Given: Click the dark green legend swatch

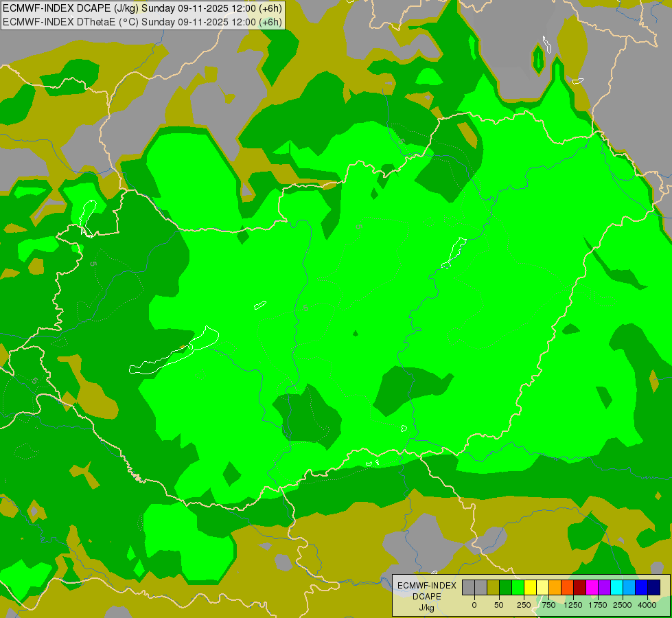Looking at the screenshot, I should coord(506,587).
